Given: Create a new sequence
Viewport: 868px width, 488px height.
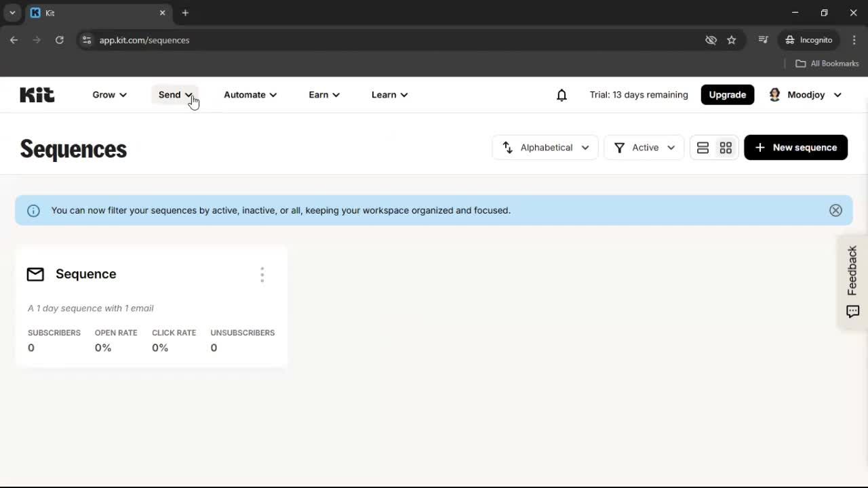Looking at the screenshot, I should (x=795, y=147).
